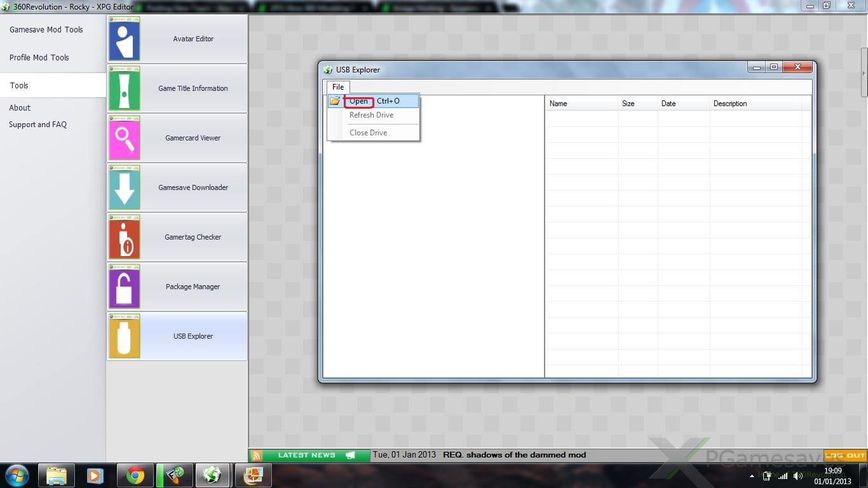Sort files by the Name column header
This screenshot has width=868, height=488.
(559, 104)
